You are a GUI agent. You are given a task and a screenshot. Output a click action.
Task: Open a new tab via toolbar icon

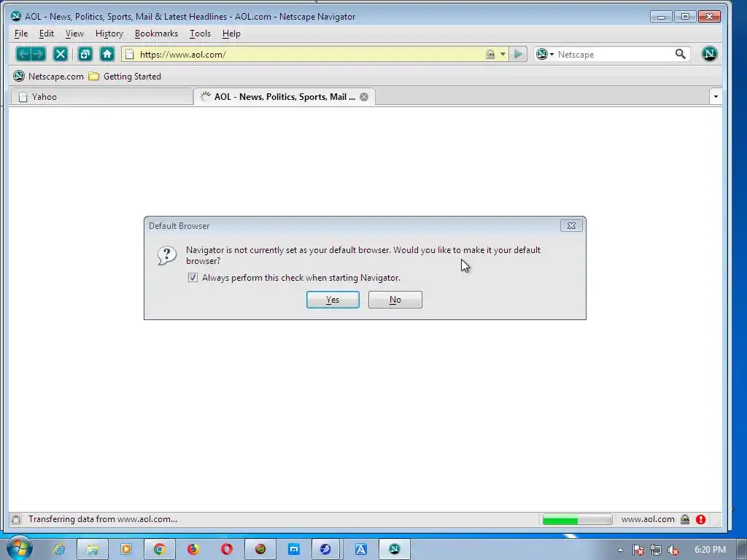click(85, 54)
